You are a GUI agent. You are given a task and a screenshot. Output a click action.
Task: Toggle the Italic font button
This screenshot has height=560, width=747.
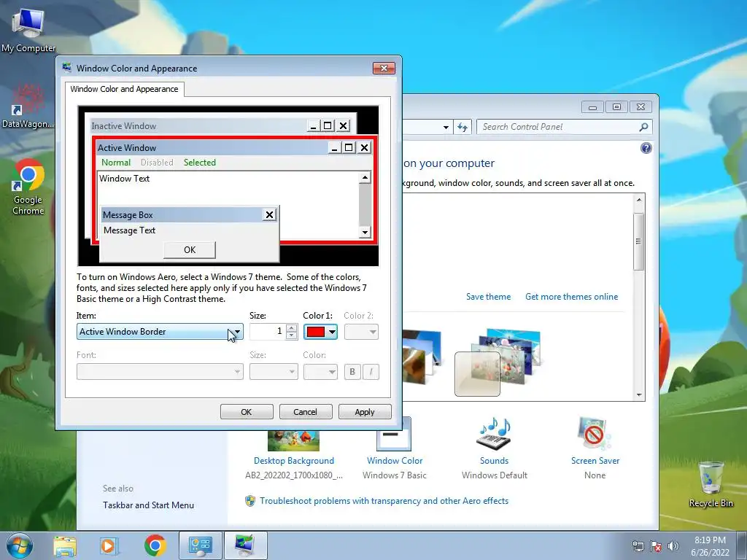(x=371, y=371)
